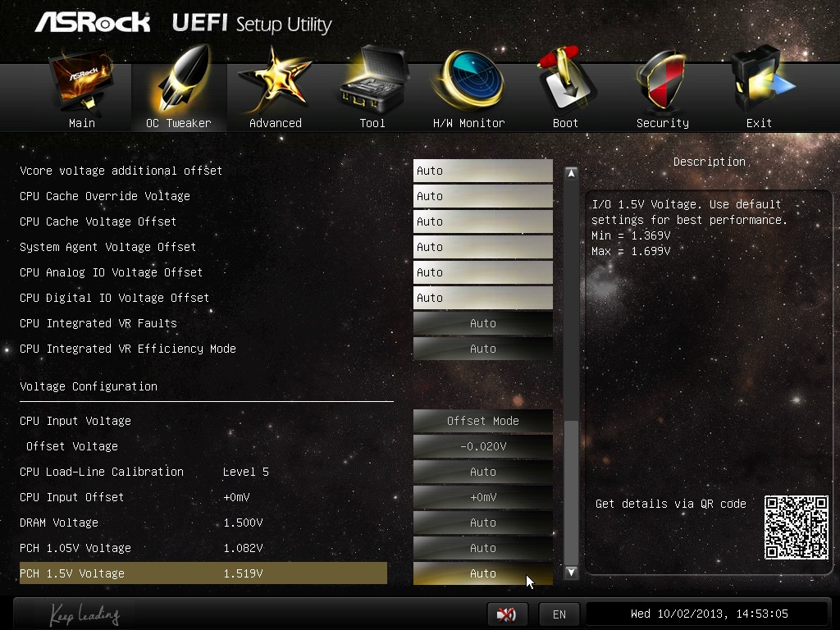
Task: Click the 1.500V DRAM reading
Action: 243,523
